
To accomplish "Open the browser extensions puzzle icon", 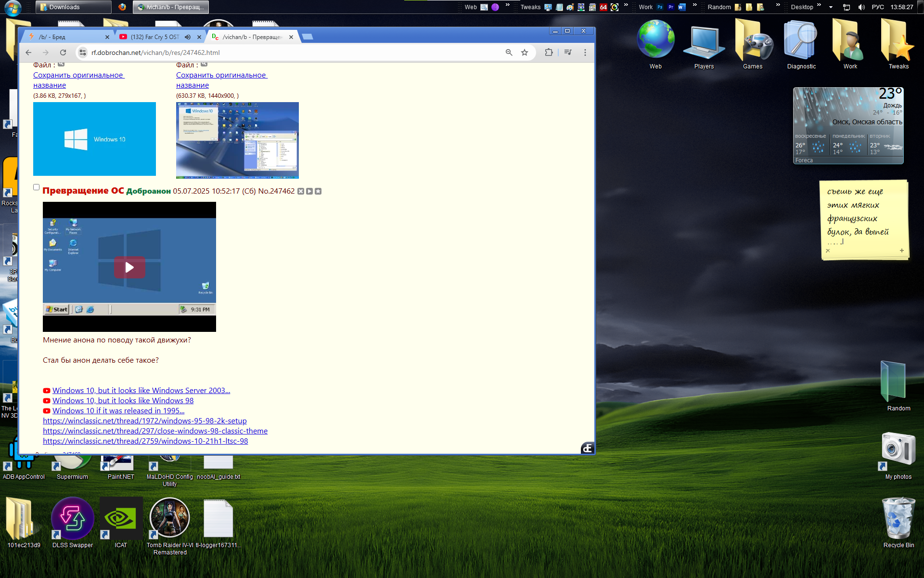I will [x=549, y=53].
